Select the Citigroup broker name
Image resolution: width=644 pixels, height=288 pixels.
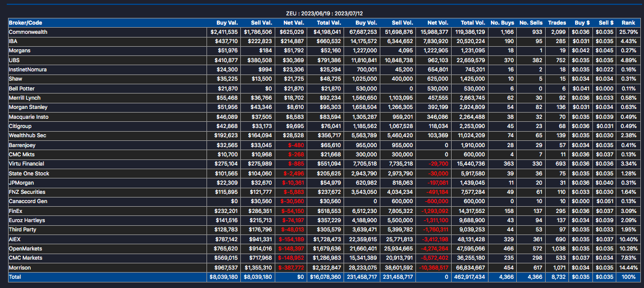tap(20, 126)
